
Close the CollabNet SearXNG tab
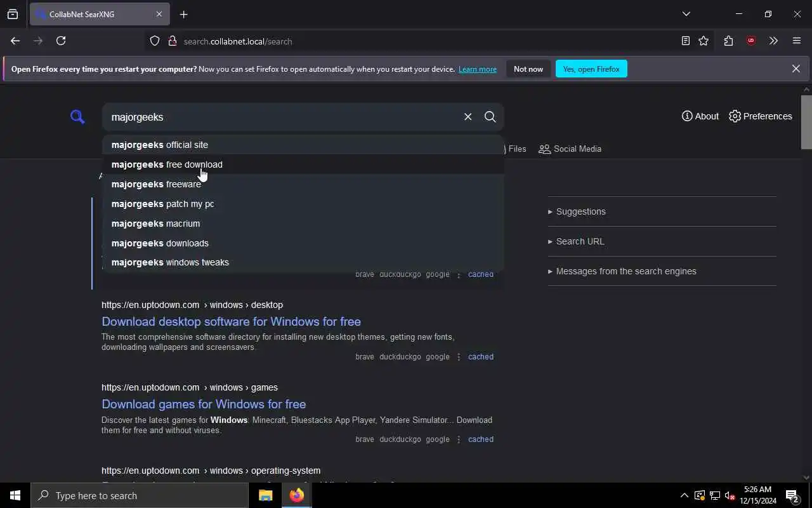click(x=159, y=14)
